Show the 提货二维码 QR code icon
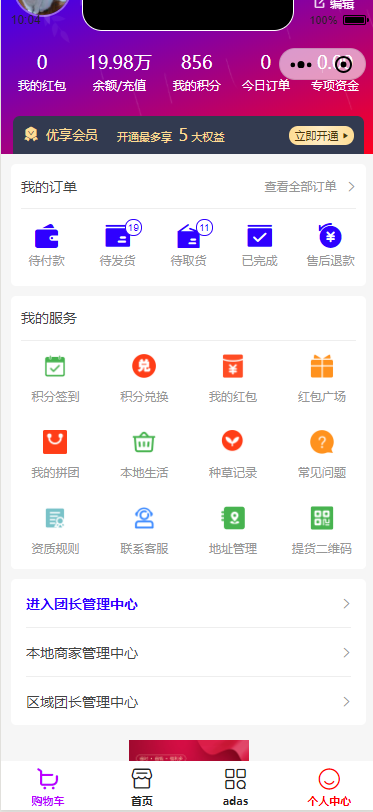The width and height of the screenshot is (373, 812). click(322, 518)
